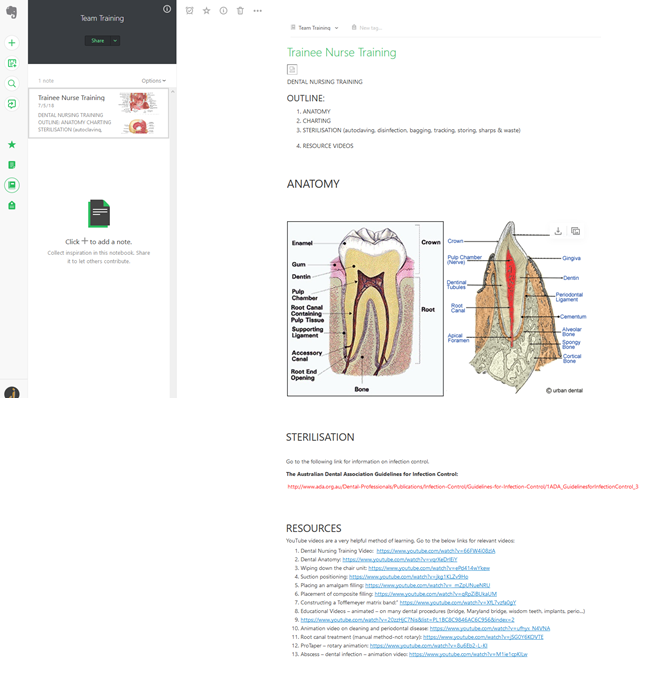The image size is (655, 674).
Task: Delete the note with the trash icon
Action: pos(240,11)
